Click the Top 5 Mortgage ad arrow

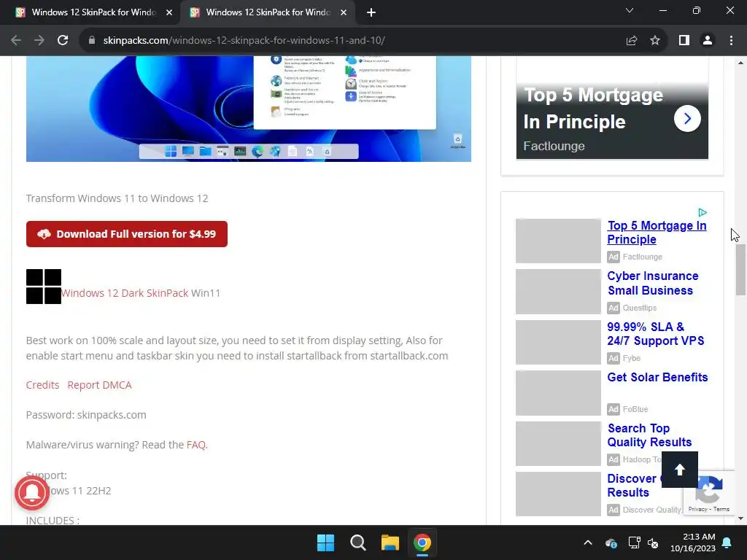click(687, 119)
